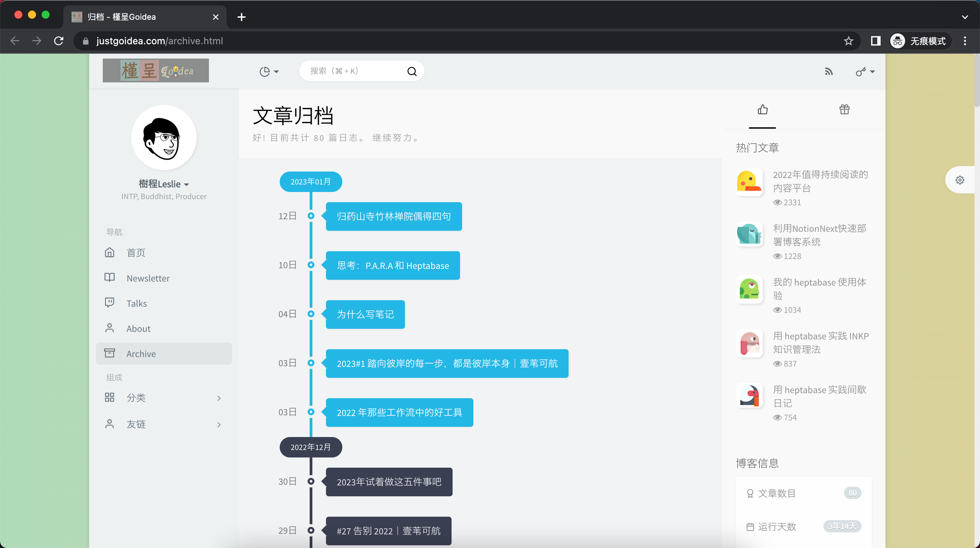Expand the 友链 chevron arrow
Viewport: 980px width, 548px height.
point(219,425)
